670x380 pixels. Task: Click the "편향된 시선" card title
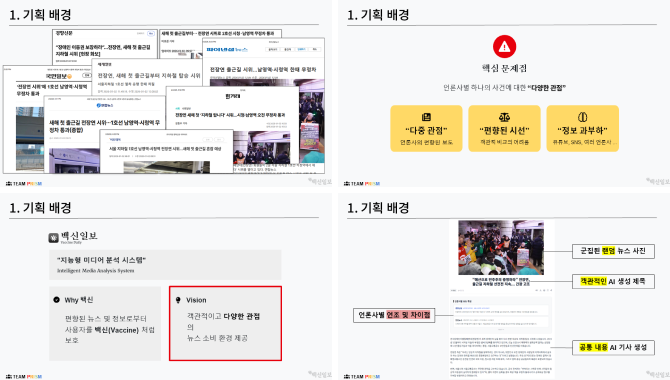pos(504,130)
